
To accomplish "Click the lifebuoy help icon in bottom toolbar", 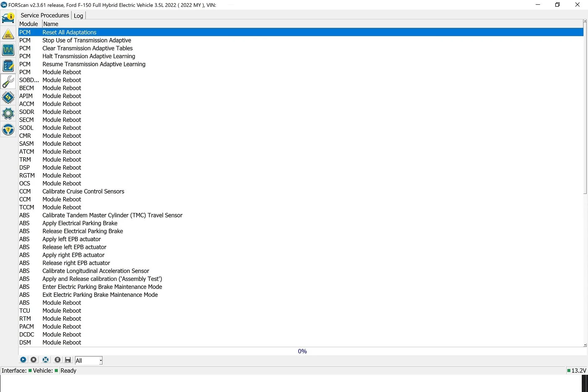I will (x=45, y=360).
